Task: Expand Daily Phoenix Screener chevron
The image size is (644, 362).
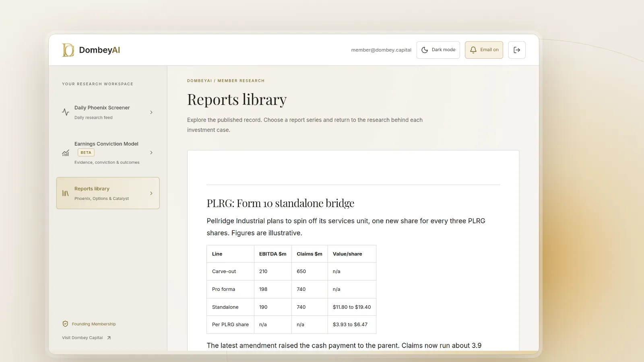Action: pyautogui.click(x=151, y=112)
